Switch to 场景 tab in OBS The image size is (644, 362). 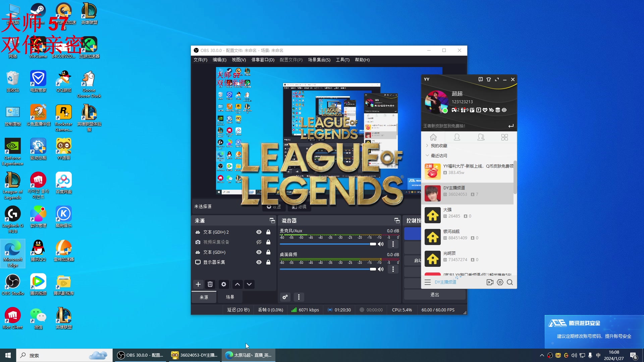tap(230, 297)
